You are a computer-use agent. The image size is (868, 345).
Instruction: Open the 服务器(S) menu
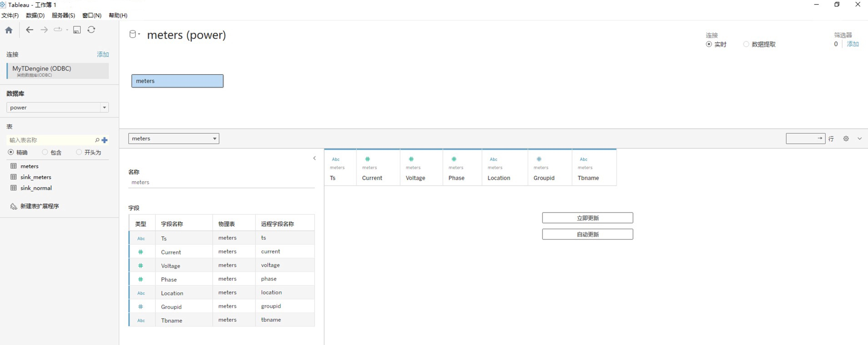pos(63,15)
